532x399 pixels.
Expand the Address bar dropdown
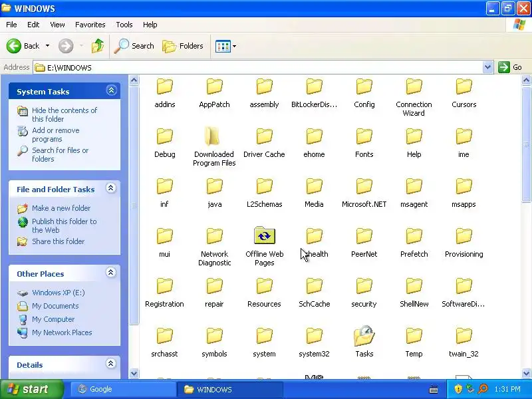[487, 67]
